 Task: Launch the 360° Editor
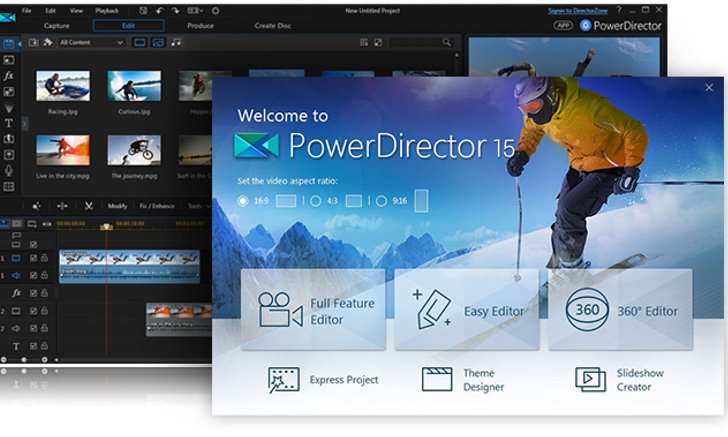click(x=620, y=310)
